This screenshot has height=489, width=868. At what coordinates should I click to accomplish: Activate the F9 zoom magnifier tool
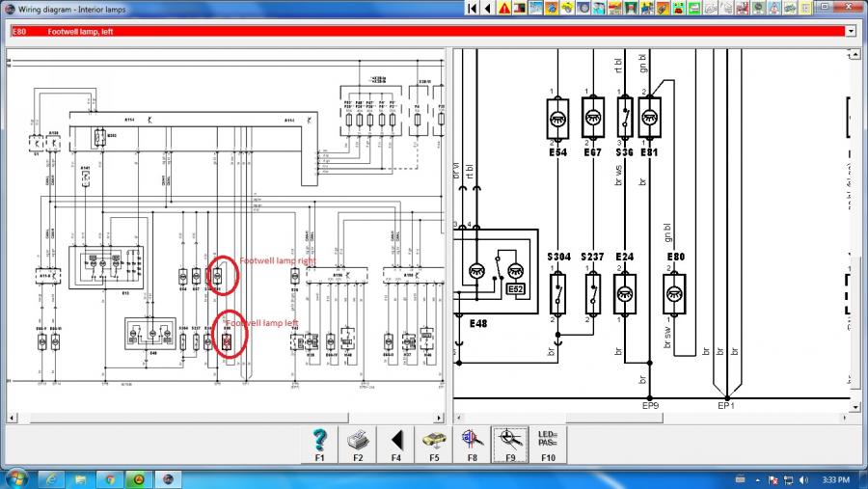(x=510, y=444)
